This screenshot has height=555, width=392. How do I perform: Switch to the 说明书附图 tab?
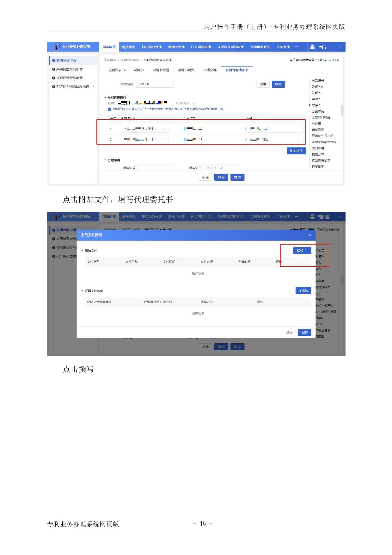point(161,70)
